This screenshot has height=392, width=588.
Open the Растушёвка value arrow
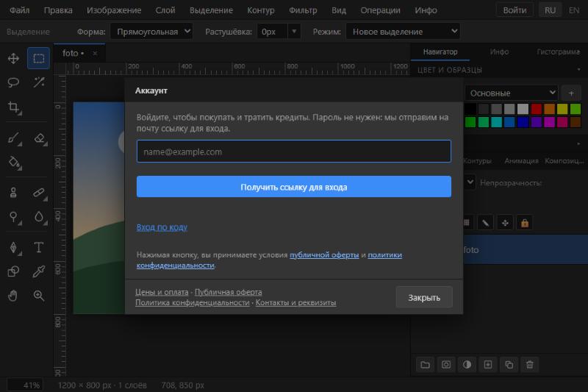click(295, 32)
